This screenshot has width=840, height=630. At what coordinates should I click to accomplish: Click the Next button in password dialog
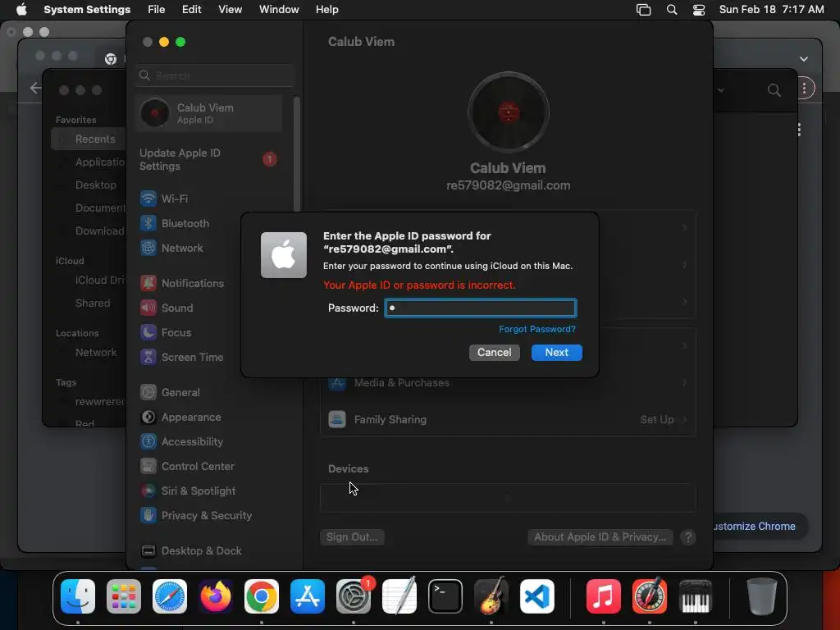(557, 353)
